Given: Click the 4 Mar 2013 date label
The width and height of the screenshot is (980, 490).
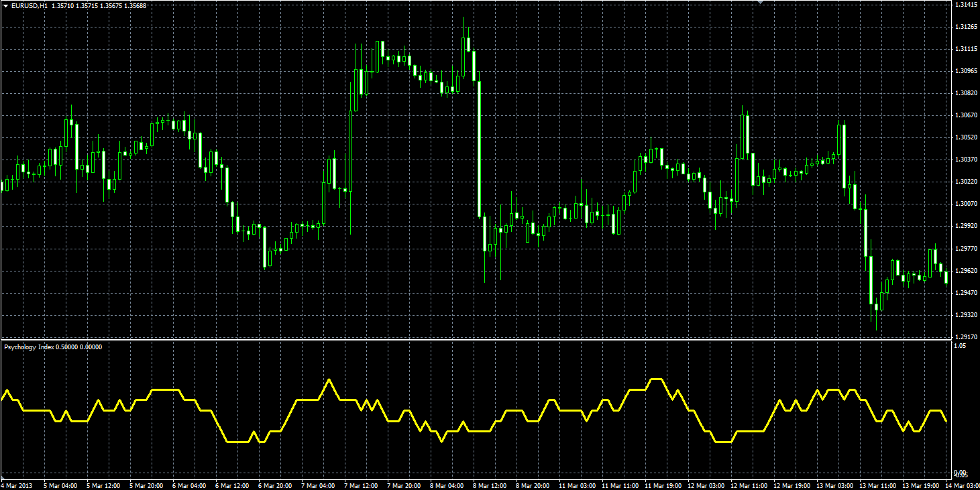Looking at the screenshot, I should tap(17, 485).
